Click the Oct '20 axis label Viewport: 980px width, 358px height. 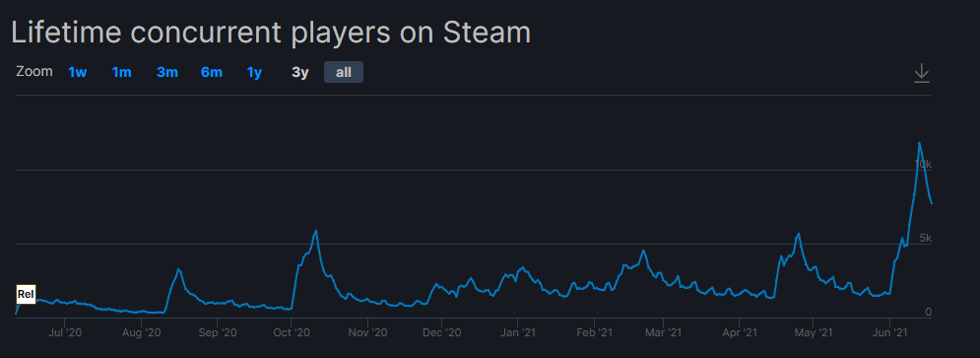292,332
